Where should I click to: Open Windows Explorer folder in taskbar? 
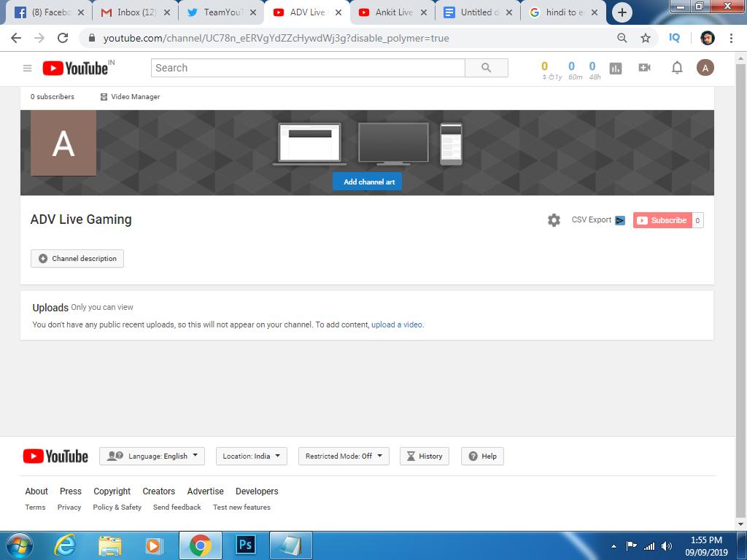pos(110,545)
